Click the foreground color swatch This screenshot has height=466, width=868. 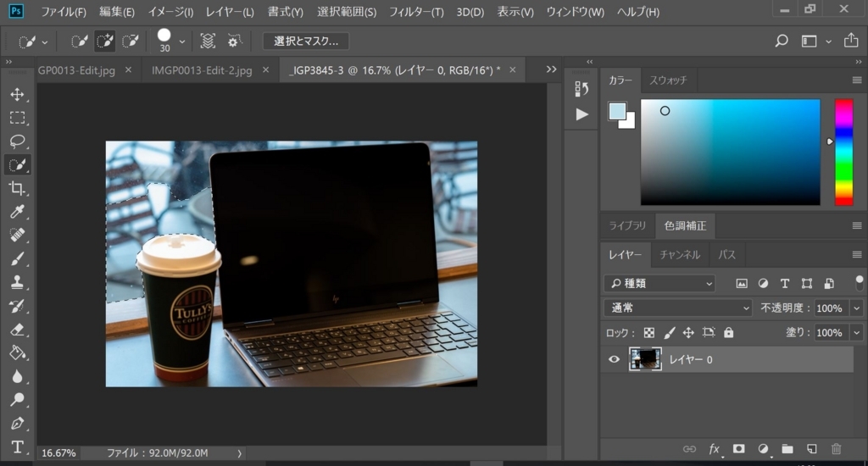pyautogui.click(x=616, y=111)
